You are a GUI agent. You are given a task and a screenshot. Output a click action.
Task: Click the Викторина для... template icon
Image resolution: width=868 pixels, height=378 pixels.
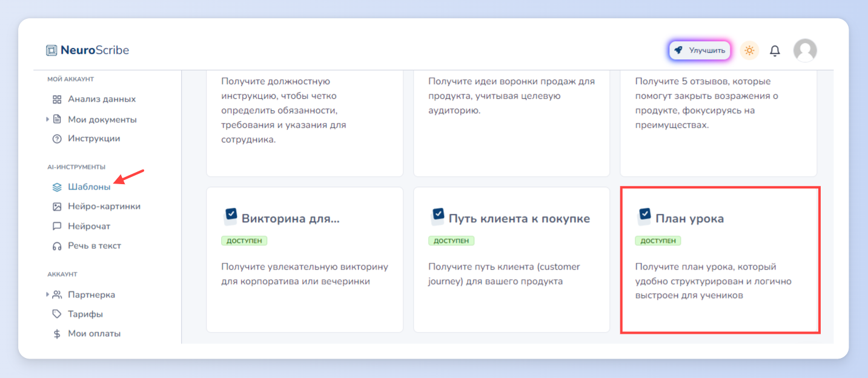coord(230,216)
